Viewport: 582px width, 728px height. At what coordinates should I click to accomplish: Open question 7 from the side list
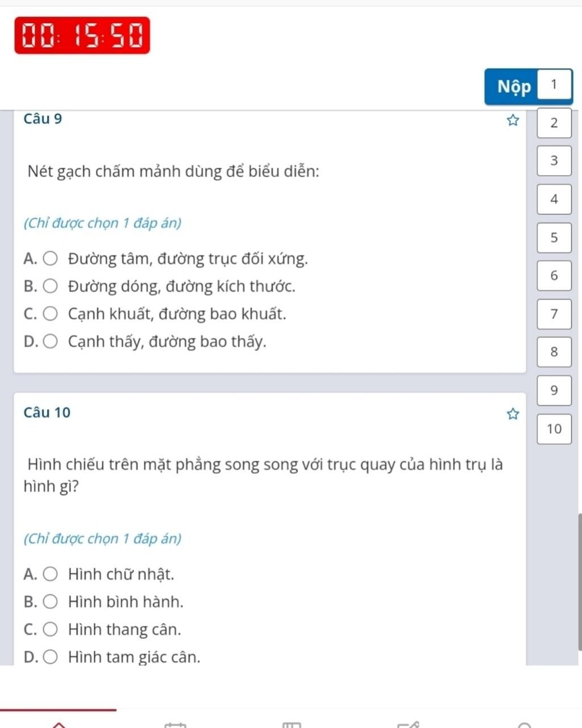(x=554, y=314)
